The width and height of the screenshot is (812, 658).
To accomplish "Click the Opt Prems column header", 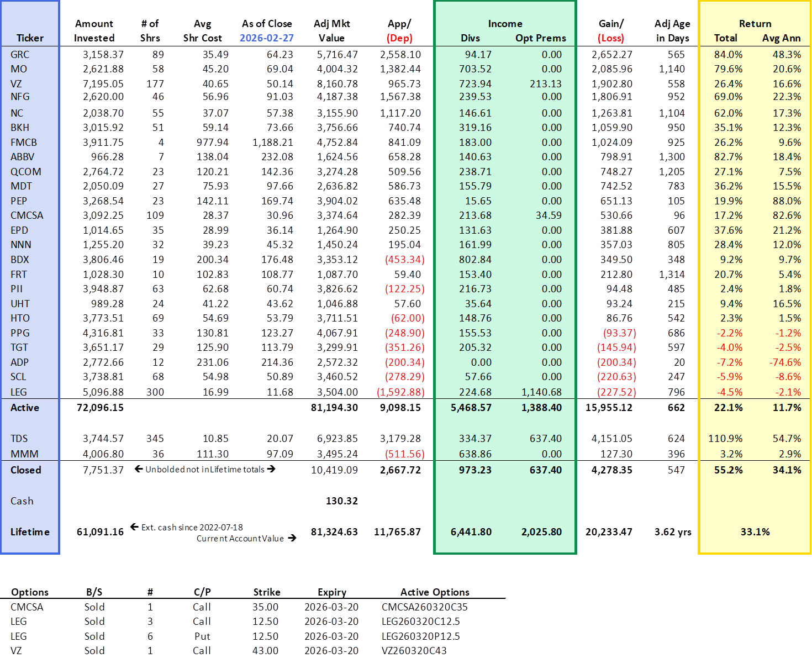I will pyautogui.click(x=540, y=38).
